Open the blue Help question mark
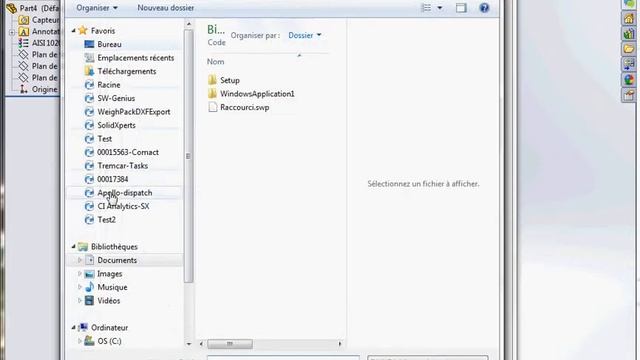This screenshot has height=360, width=640. pyautogui.click(x=484, y=8)
